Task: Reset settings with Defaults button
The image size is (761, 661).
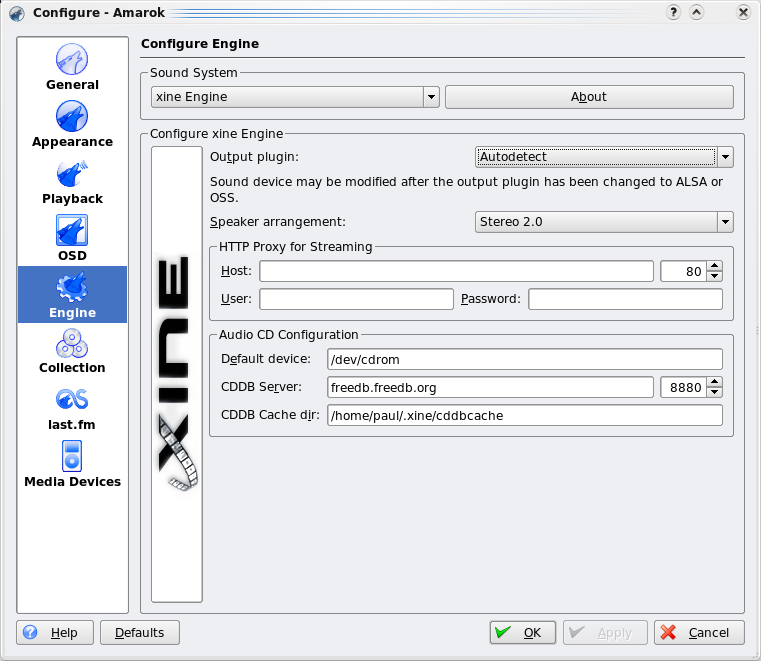Action: point(140,633)
